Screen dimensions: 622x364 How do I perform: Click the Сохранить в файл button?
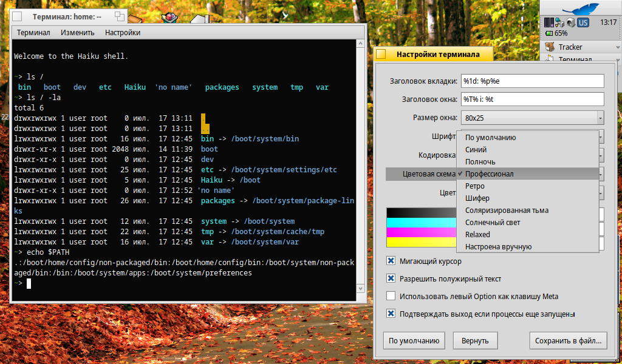(568, 341)
